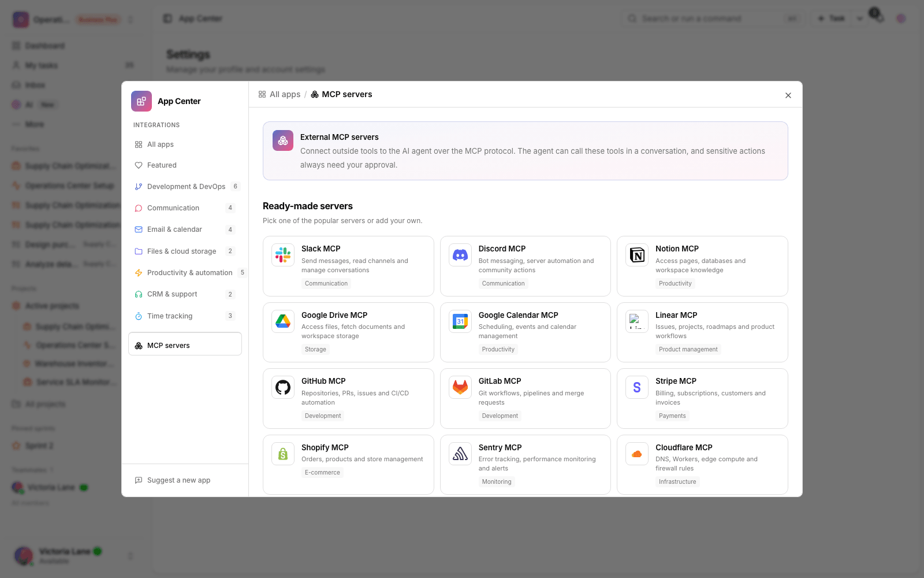Viewport: 924px width, 578px height.
Task: Click the Google Drive MCP icon
Action: (x=283, y=321)
